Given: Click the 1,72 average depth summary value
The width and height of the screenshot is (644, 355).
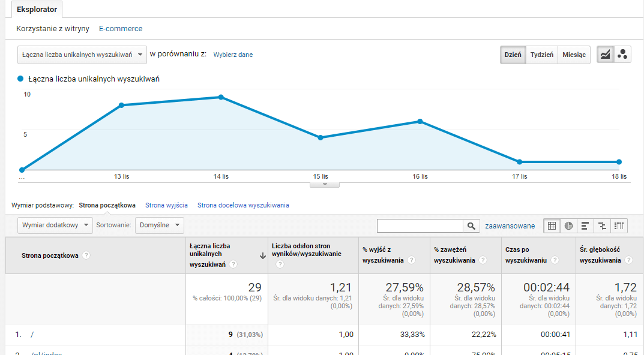Looking at the screenshot, I should pos(625,287).
